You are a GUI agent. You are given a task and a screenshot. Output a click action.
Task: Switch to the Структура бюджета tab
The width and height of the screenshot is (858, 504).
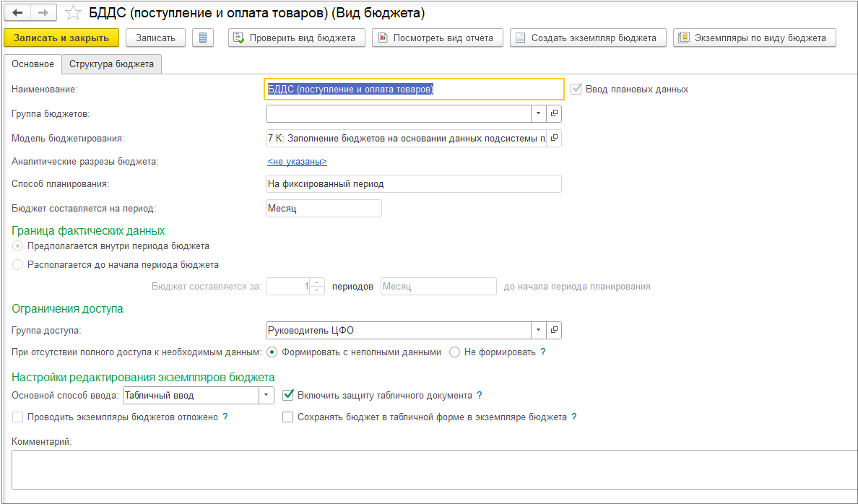coord(111,64)
